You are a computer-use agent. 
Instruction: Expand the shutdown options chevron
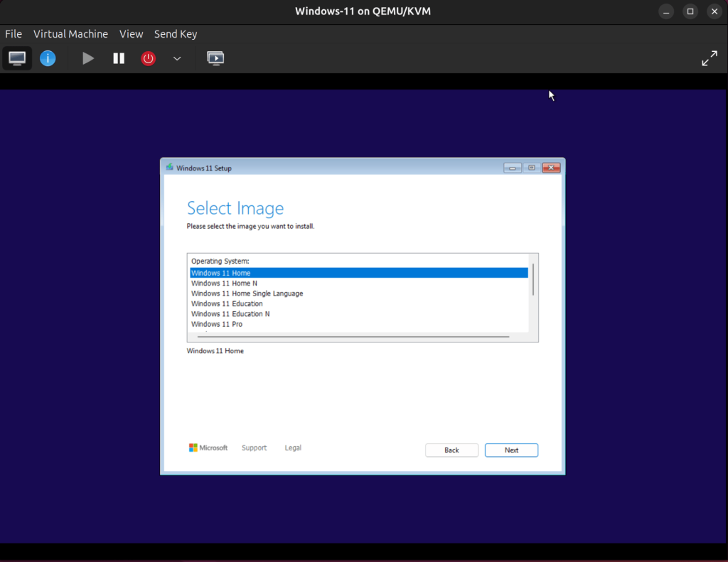pyautogui.click(x=176, y=58)
